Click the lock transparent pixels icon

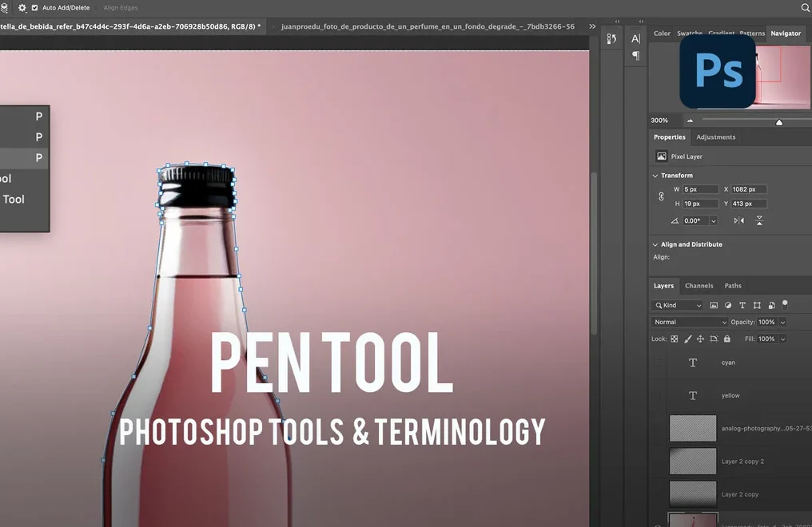pos(674,339)
